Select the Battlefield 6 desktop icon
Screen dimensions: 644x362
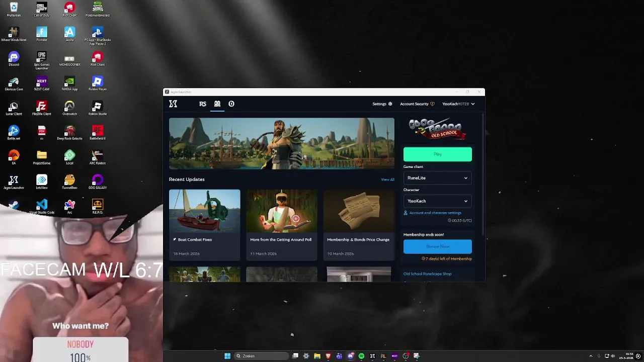[x=98, y=133]
